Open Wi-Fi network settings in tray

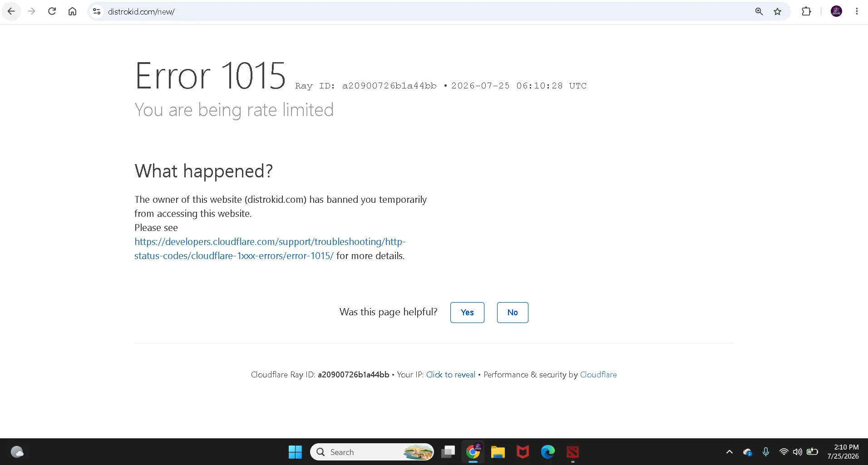[x=784, y=452]
